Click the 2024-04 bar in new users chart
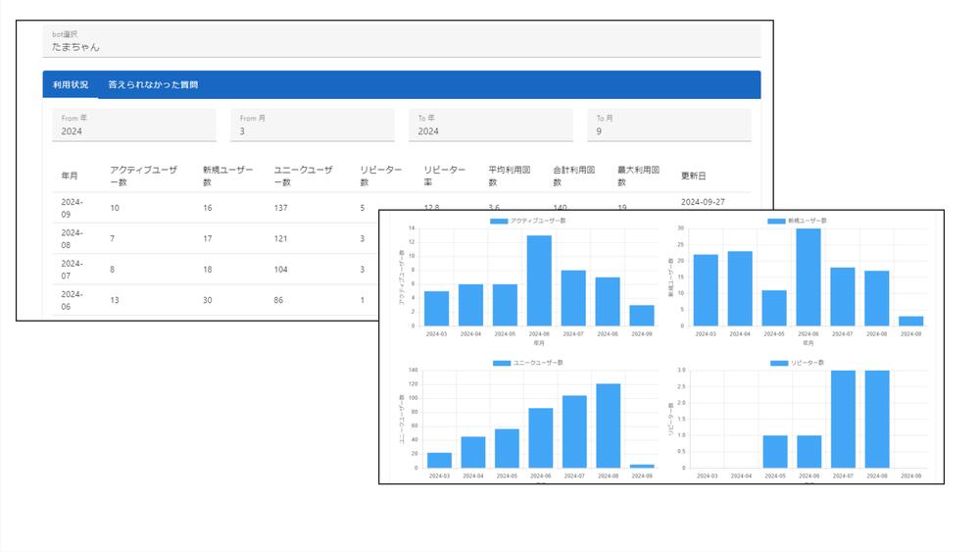Screen dimensions: 980x552 [x=740, y=288]
